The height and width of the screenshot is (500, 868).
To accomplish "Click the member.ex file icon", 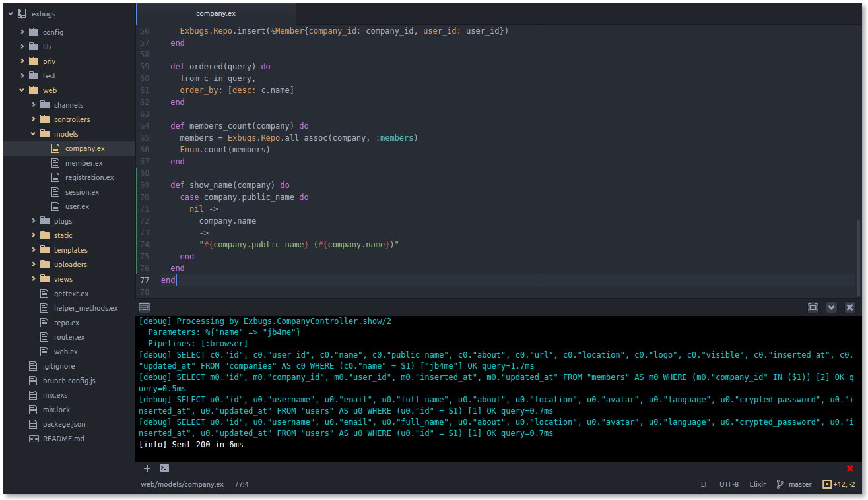I will coord(55,163).
